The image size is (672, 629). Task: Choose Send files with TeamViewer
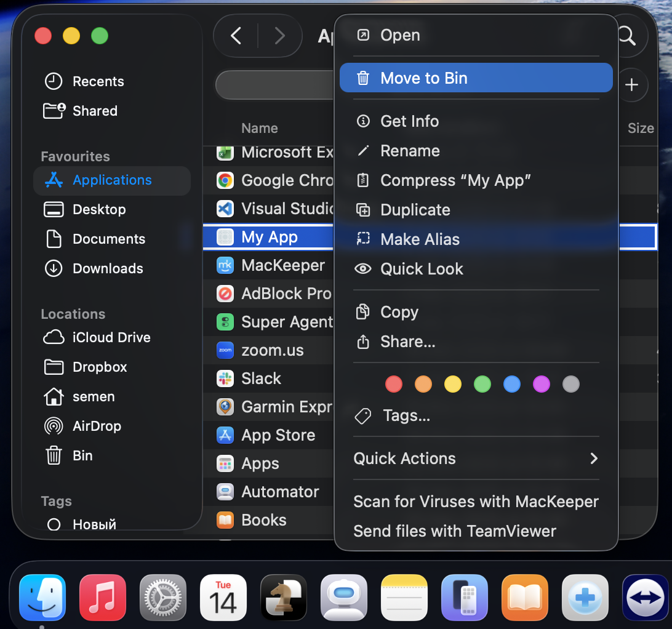[476, 531]
